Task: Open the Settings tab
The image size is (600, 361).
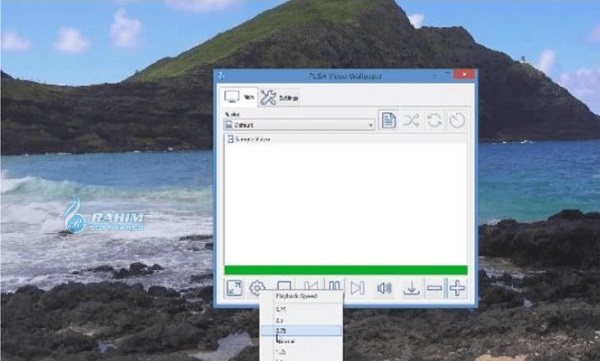Action: coord(279,98)
